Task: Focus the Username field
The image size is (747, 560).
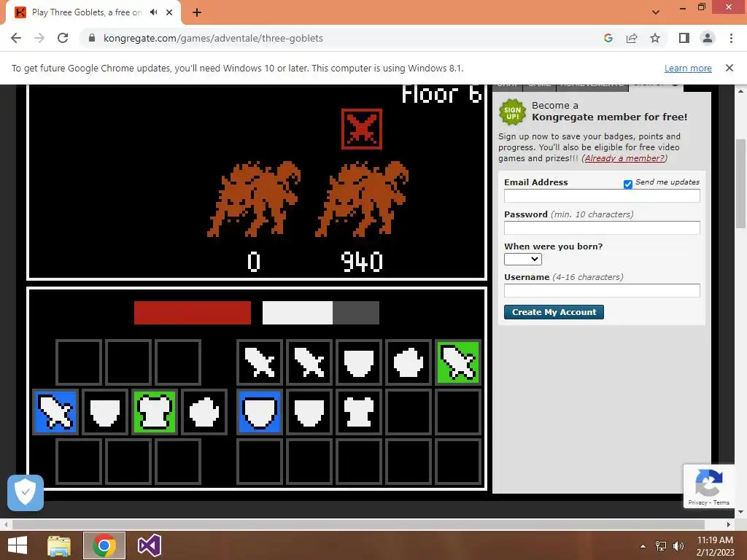Action: [x=602, y=290]
